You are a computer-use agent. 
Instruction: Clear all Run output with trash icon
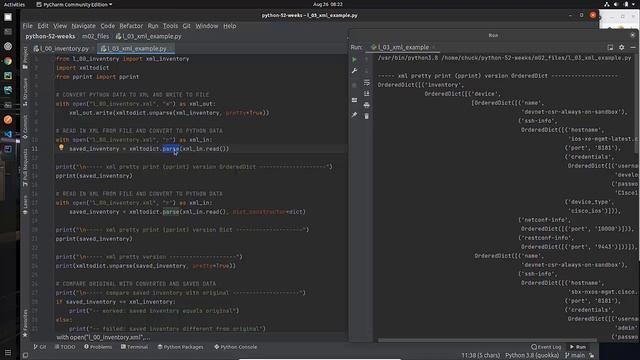point(367,116)
